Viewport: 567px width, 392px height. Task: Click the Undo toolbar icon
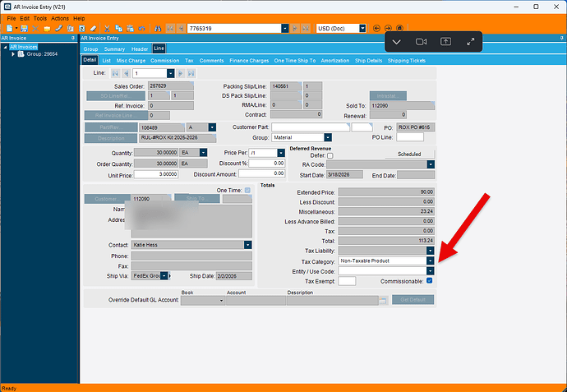(141, 28)
